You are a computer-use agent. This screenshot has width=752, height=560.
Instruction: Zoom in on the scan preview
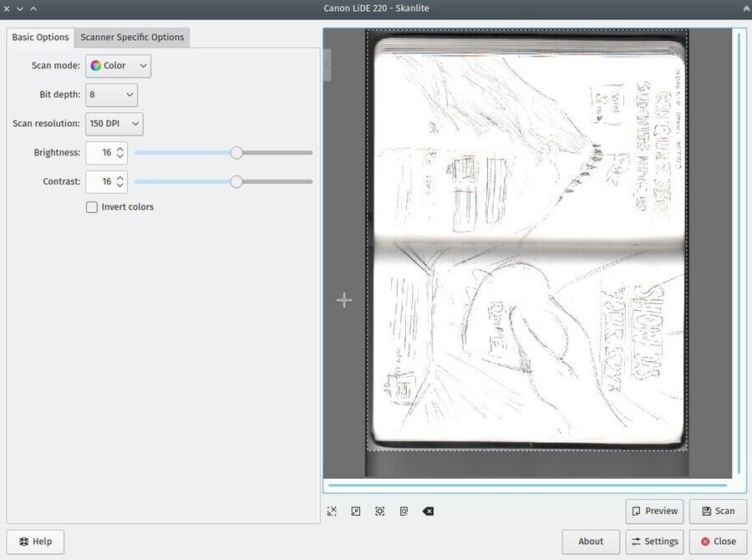tap(332, 511)
